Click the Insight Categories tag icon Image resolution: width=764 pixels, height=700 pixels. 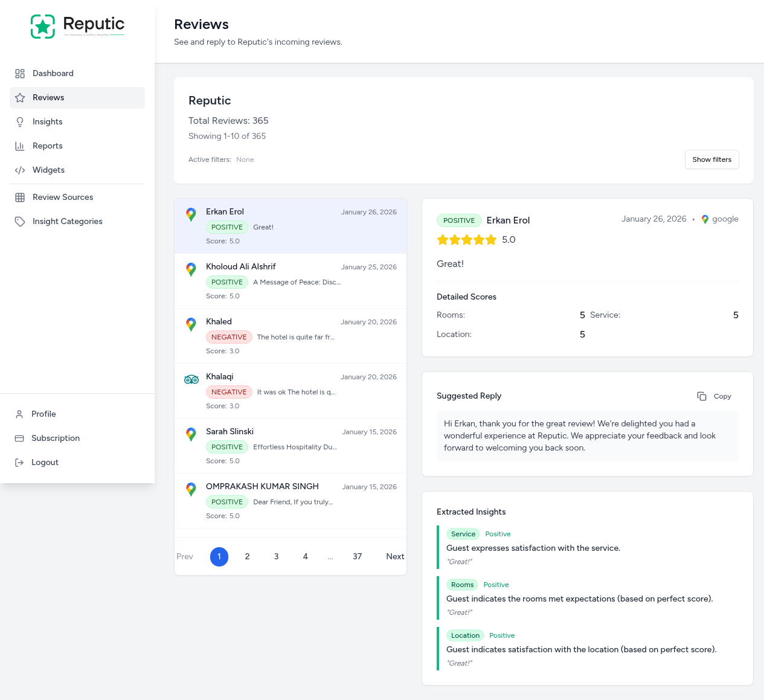(20, 222)
